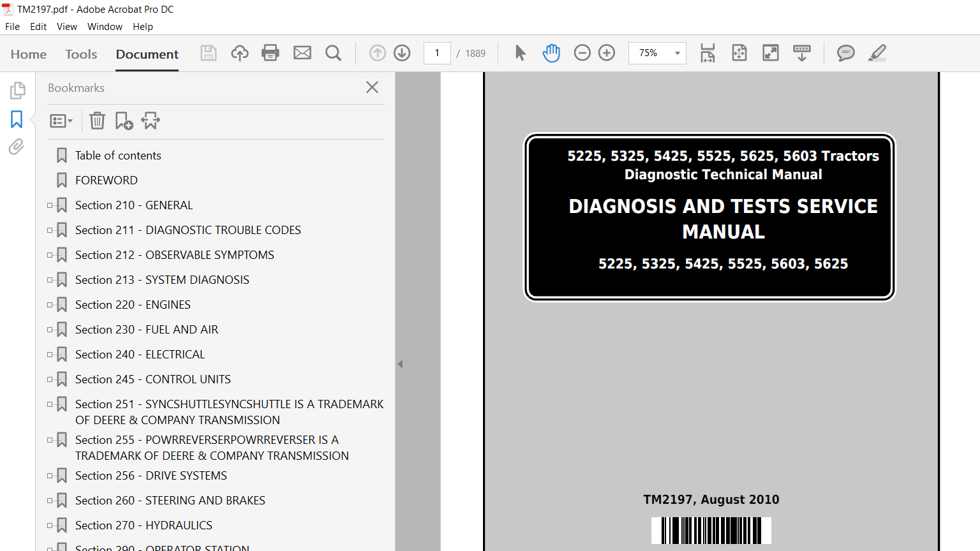Close the Bookmarks panel

click(373, 87)
